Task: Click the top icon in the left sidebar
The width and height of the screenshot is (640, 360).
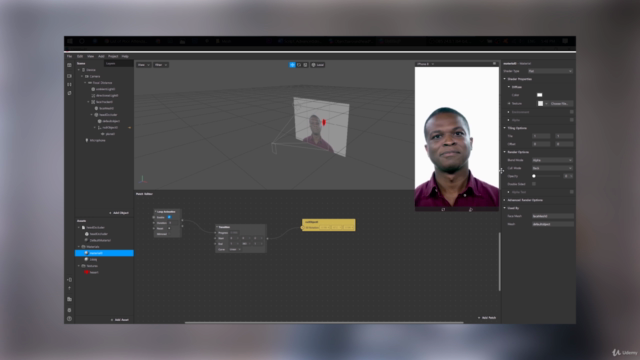Action: pos(69,65)
